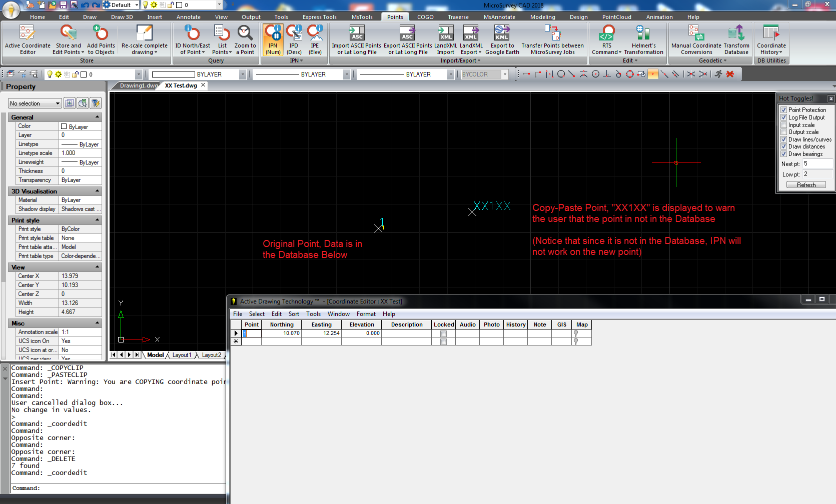Image resolution: width=836 pixels, height=504 pixels.
Task: Disable the Point Protection checkbox
Action: [784, 110]
